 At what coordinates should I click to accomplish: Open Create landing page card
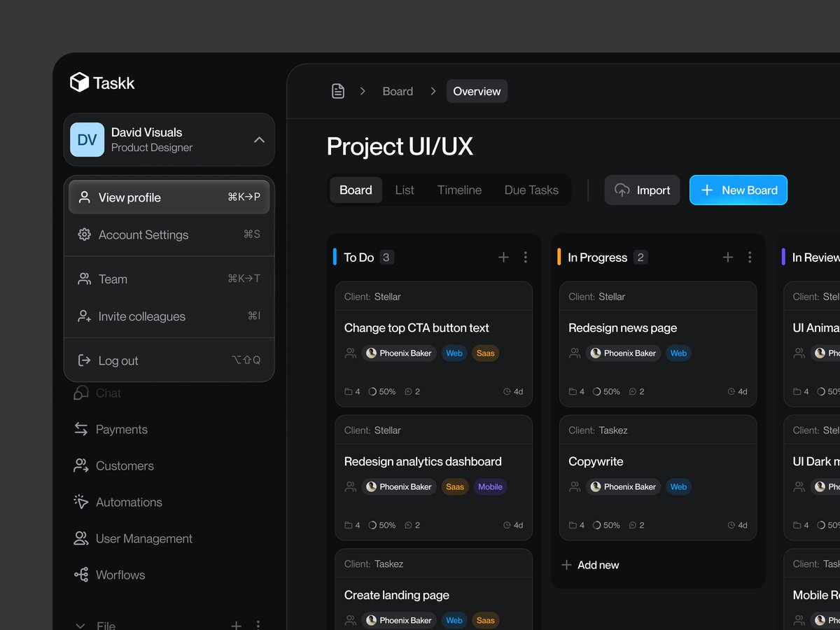(x=433, y=589)
